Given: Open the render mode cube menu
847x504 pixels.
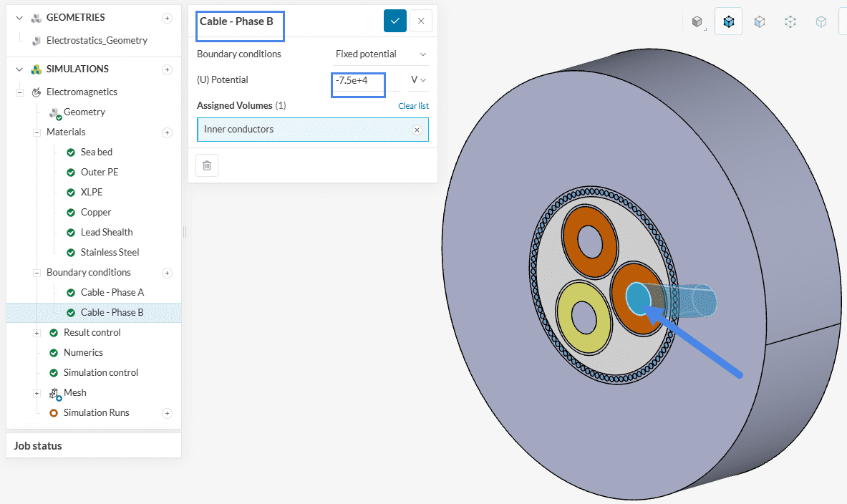Looking at the screenshot, I should pyautogui.click(x=697, y=21).
